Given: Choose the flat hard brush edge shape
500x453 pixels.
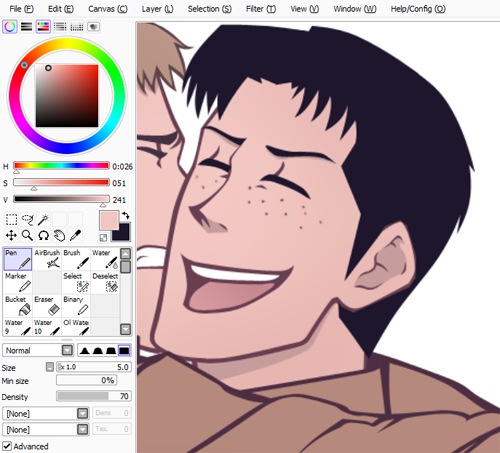Looking at the screenshot, I should click(124, 351).
